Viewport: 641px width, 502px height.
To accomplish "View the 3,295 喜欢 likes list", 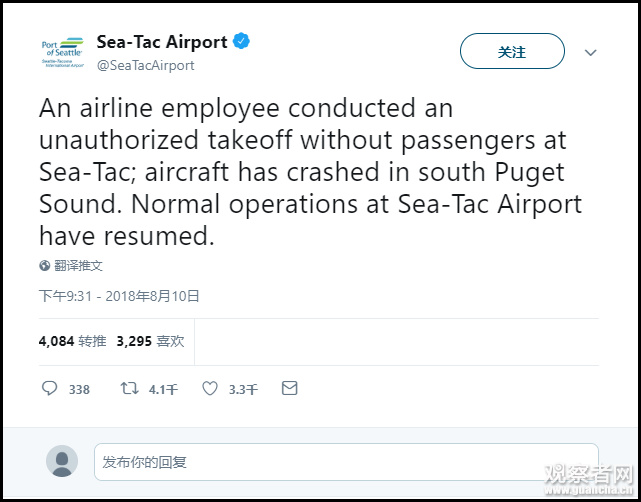I will click(x=150, y=341).
